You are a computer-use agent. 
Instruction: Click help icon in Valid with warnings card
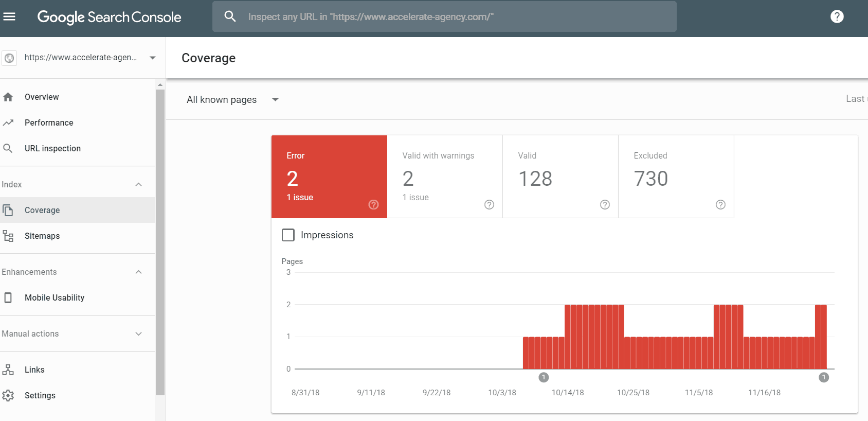click(489, 205)
